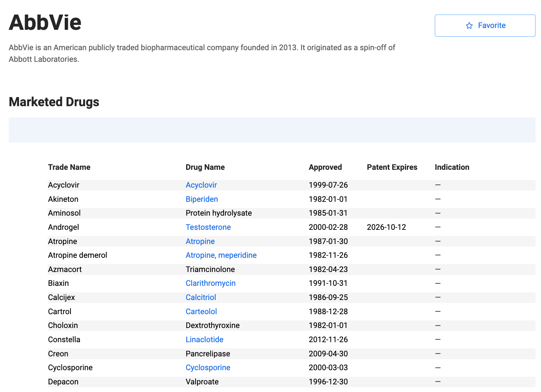Click the Patent Expires column header

pos(392,167)
